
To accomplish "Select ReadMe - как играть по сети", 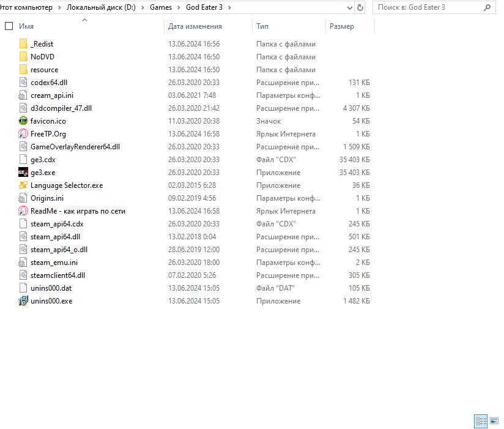I will [78, 211].
